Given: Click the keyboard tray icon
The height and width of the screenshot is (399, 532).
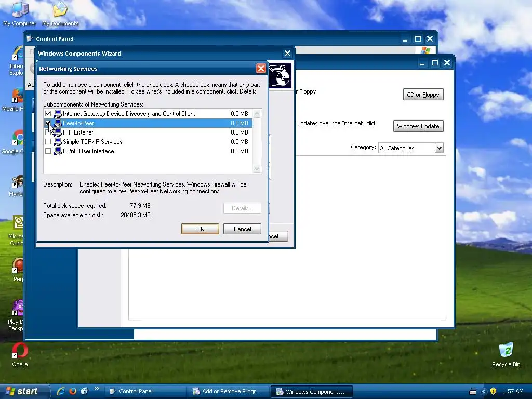Looking at the screenshot, I should coord(473,392).
